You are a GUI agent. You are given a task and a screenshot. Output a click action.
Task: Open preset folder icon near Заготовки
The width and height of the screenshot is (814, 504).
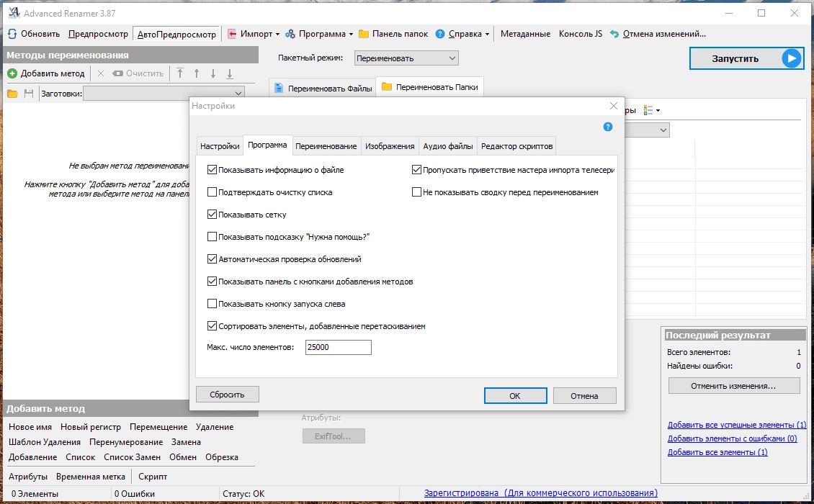pyautogui.click(x=12, y=94)
